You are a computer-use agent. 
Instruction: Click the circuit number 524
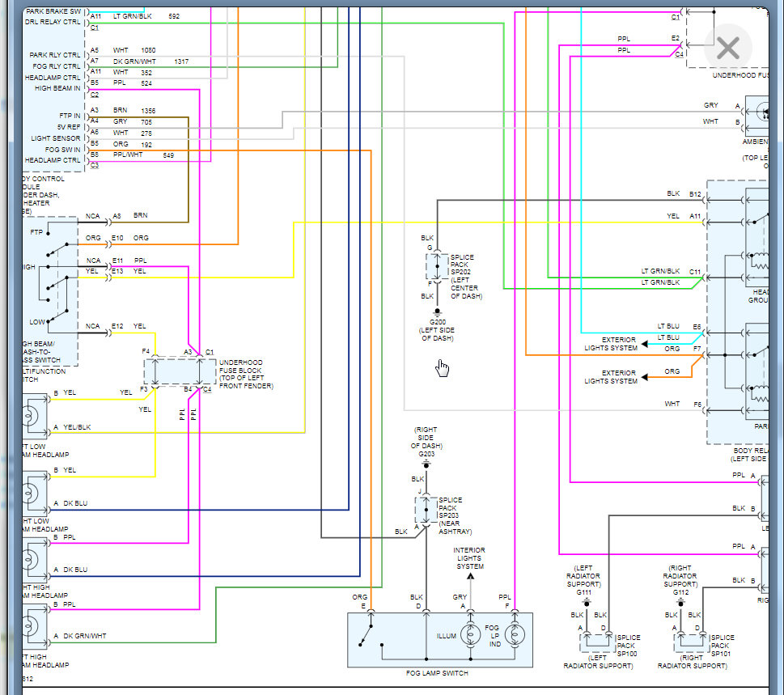click(146, 83)
